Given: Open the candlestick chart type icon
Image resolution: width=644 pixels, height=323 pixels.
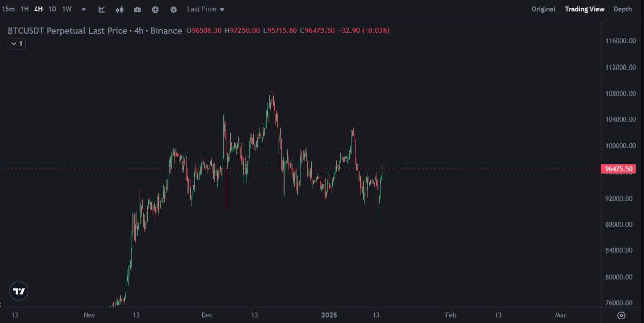Looking at the screenshot, I should [119, 9].
